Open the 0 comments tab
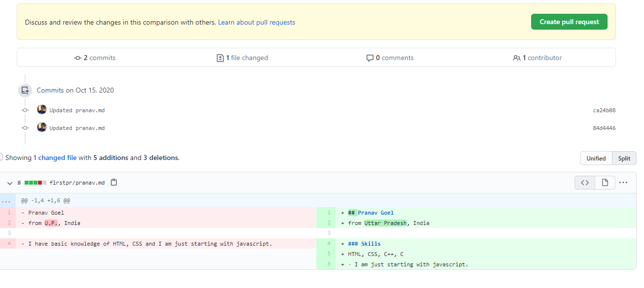The image size is (644, 288). pyautogui.click(x=390, y=58)
